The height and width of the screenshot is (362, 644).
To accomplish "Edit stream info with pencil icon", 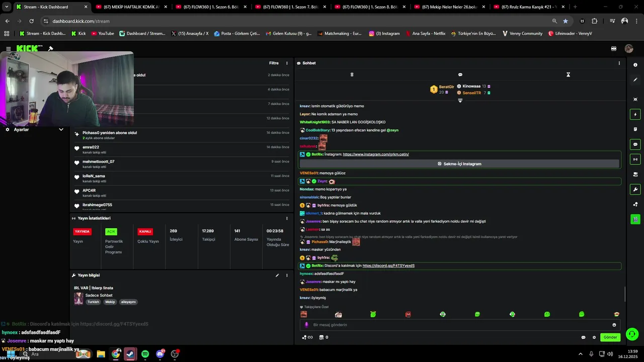I will click(277, 276).
